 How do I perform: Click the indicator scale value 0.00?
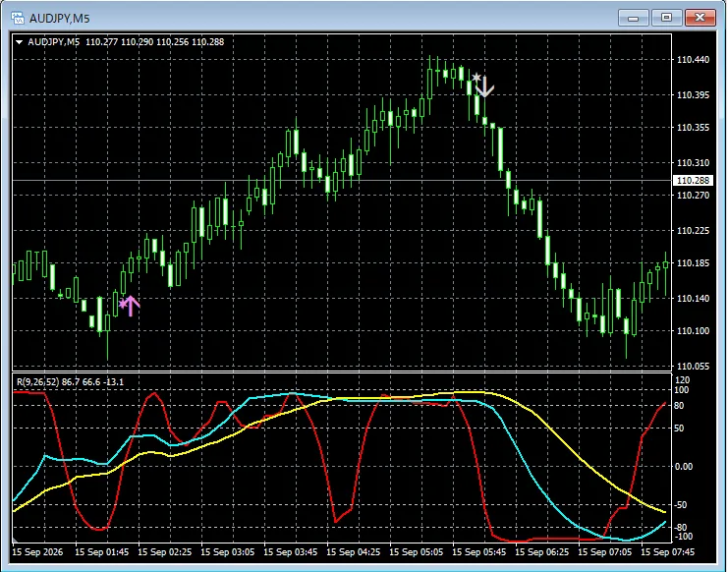[x=684, y=467]
